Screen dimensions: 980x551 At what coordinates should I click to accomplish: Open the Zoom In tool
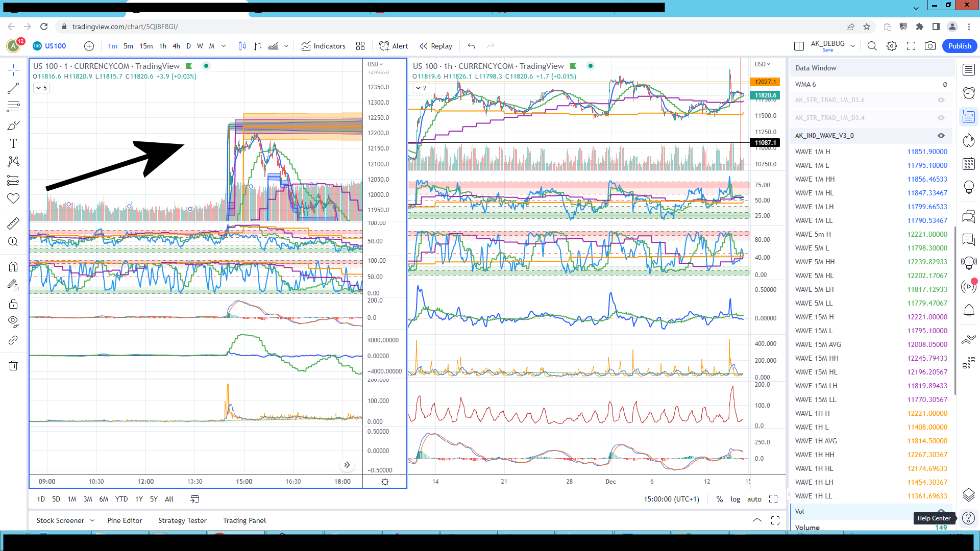(13, 242)
